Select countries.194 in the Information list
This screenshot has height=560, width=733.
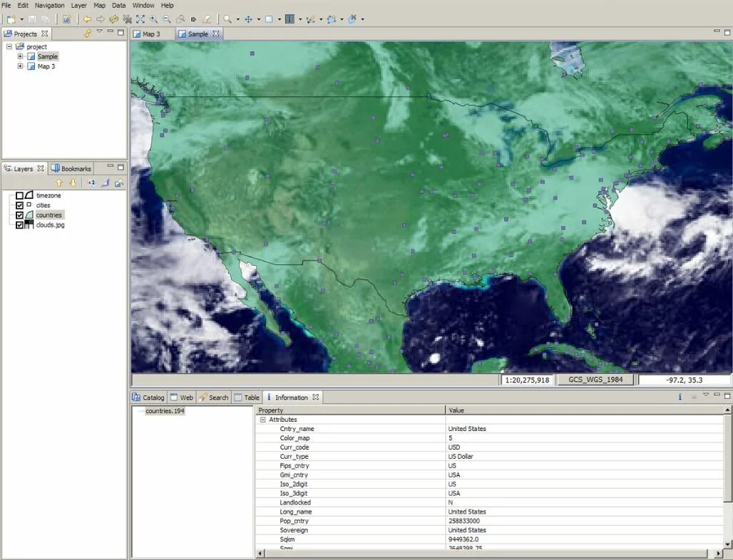(165, 411)
